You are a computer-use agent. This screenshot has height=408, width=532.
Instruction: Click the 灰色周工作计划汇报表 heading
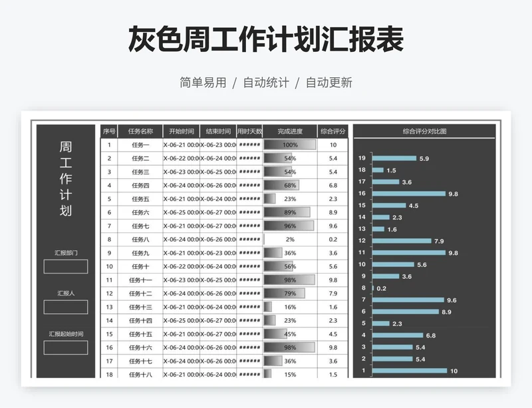[265, 39]
